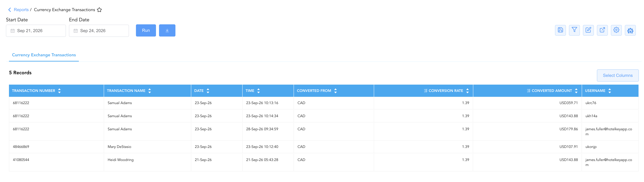Switch to Currency Exchange Transactions tab
This screenshot has width=644, height=182.
[44, 55]
